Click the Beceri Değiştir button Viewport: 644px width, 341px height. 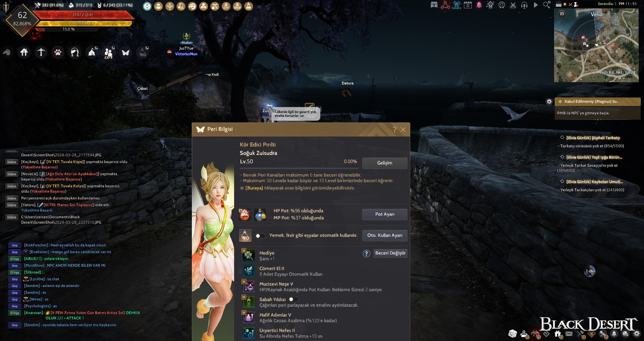390,253
